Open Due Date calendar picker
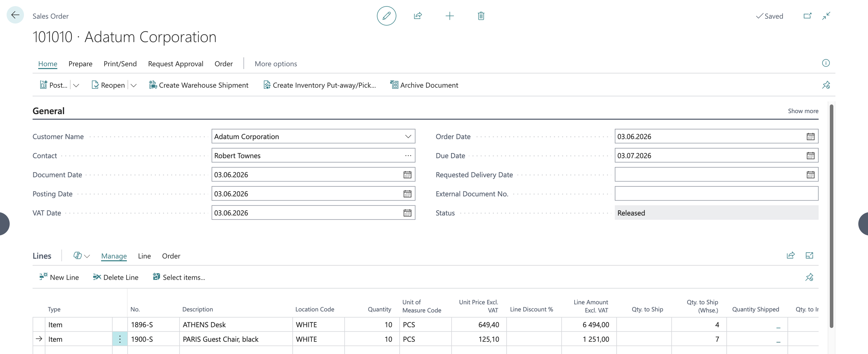The height and width of the screenshot is (354, 868). point(810,155)
